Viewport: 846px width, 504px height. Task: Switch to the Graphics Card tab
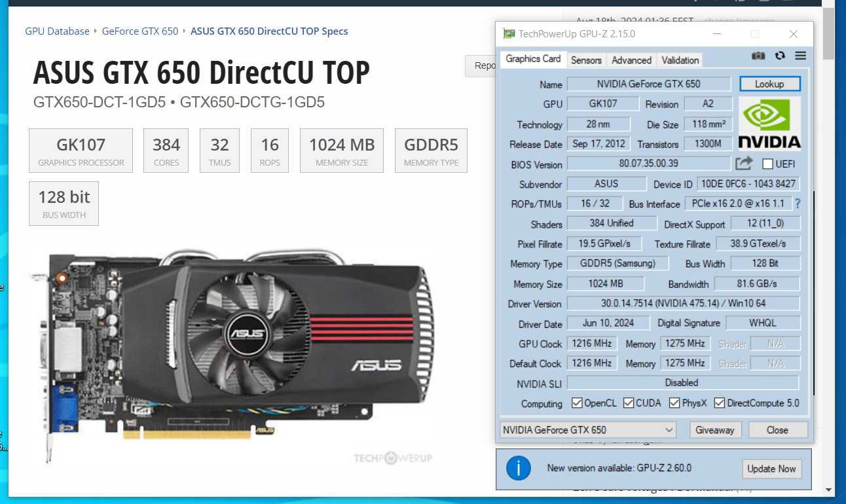(533, 59)
